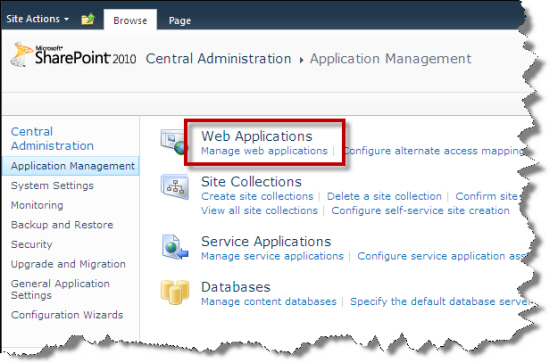Image resolution: width=550 pixels, height=363 pixels.
Task: Open Backup and Restore section
Action: [62, 225]
